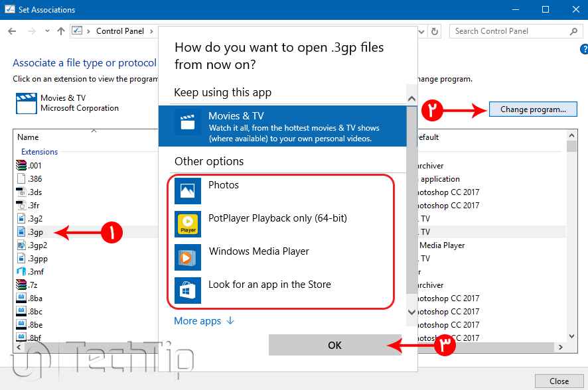Select the .7z archive file icon
Screen dimensions: 588x390
coord(21,285)
